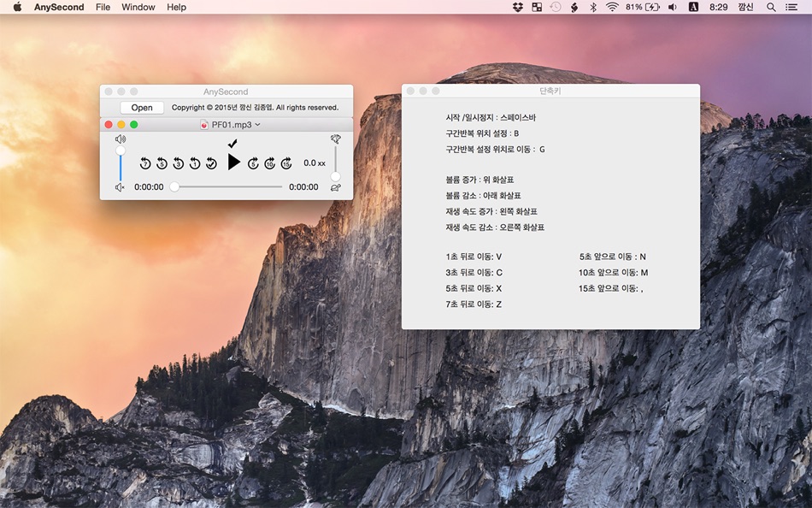Click the speaker icon above the volume slider
This screenshot has width=812, height=508.
pos(120,139)
